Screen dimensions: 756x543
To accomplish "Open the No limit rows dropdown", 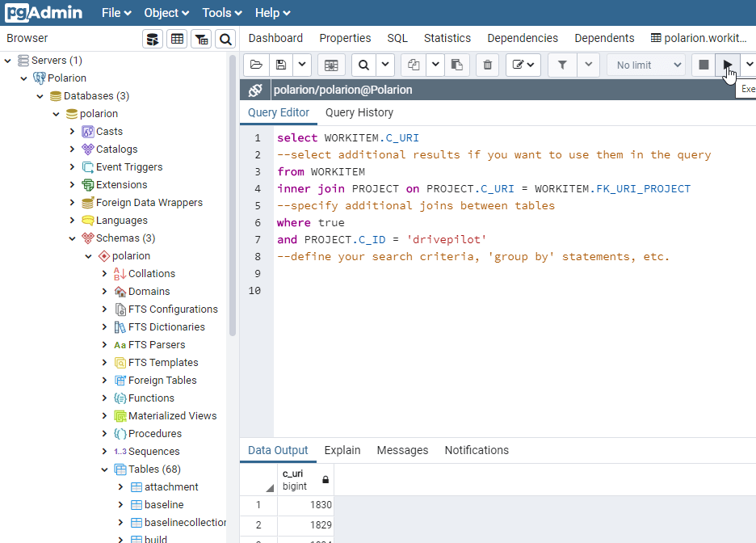I will pyautogui.click(x=646, y=65).
